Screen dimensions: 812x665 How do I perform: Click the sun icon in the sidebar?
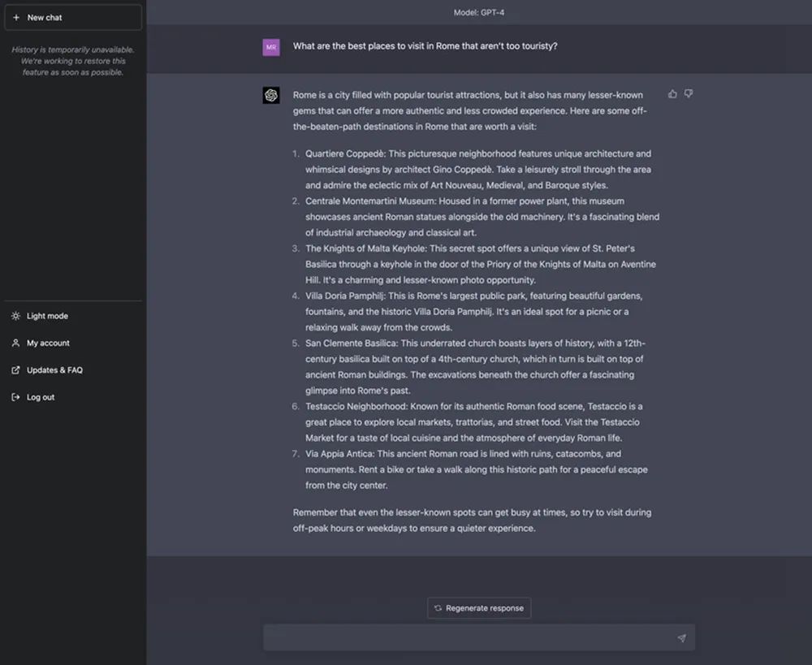(x=15, y=316)
